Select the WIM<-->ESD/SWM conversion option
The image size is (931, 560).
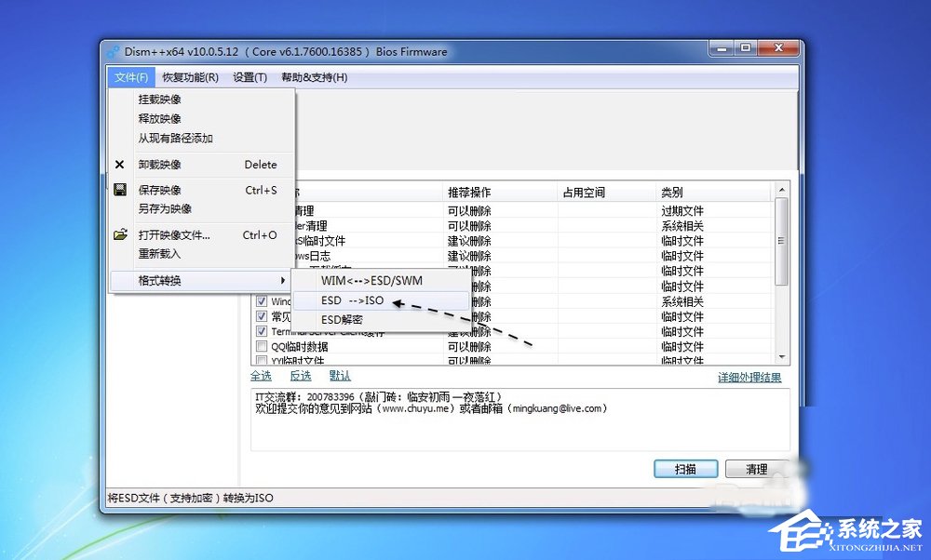point(371,280)
